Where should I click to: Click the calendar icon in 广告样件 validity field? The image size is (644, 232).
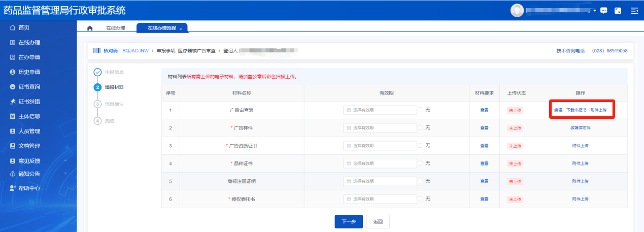[349, 127]
